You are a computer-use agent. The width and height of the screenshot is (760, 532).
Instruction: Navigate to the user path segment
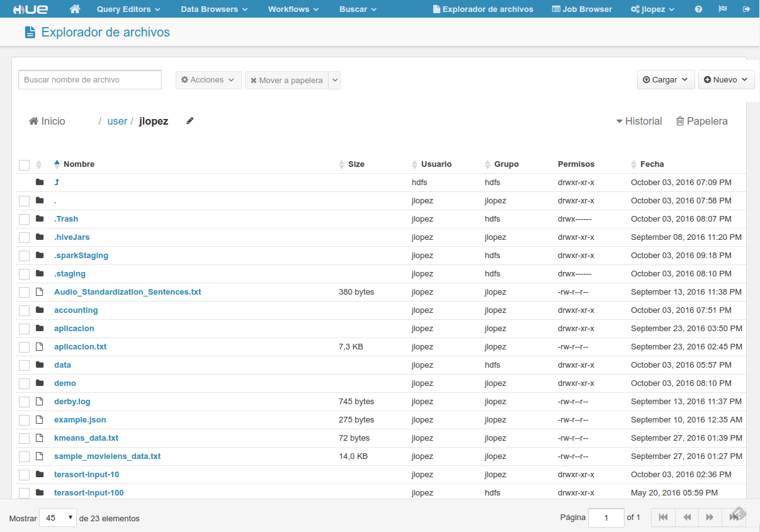coord(117,121)
